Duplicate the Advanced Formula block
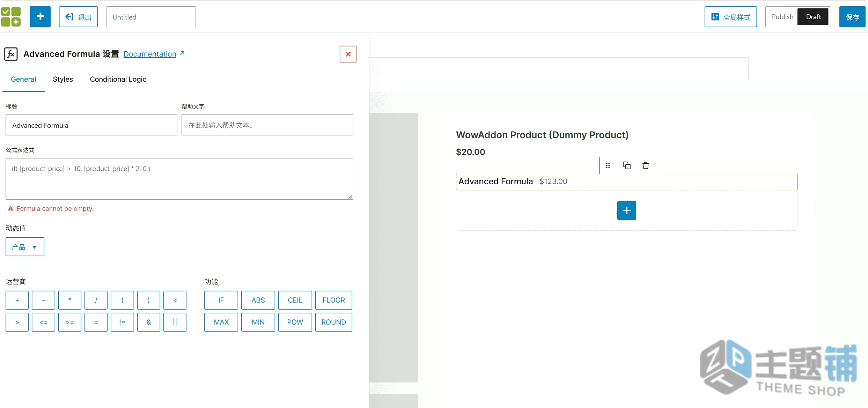 627,165
